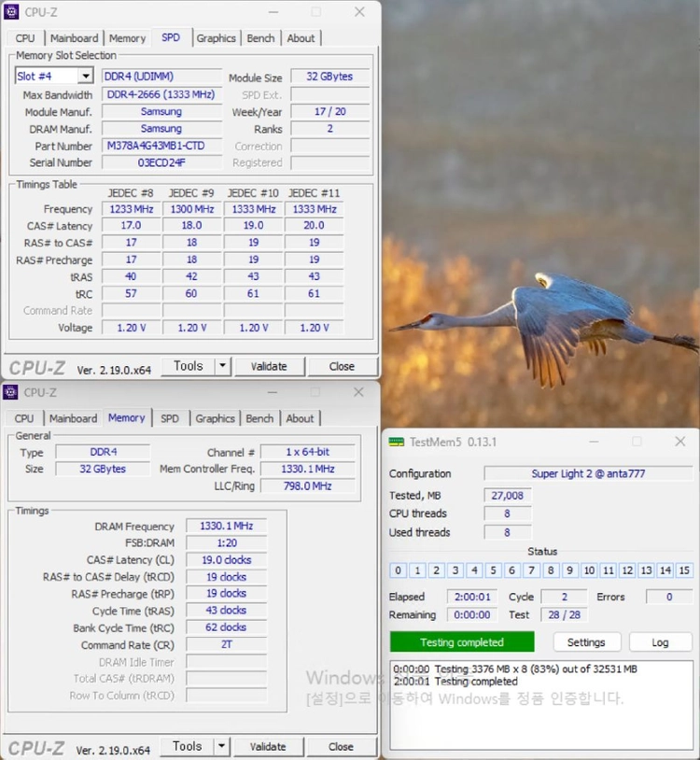
Task: Open About tab in bottom CPU-Z window
Action: (300, 418)
